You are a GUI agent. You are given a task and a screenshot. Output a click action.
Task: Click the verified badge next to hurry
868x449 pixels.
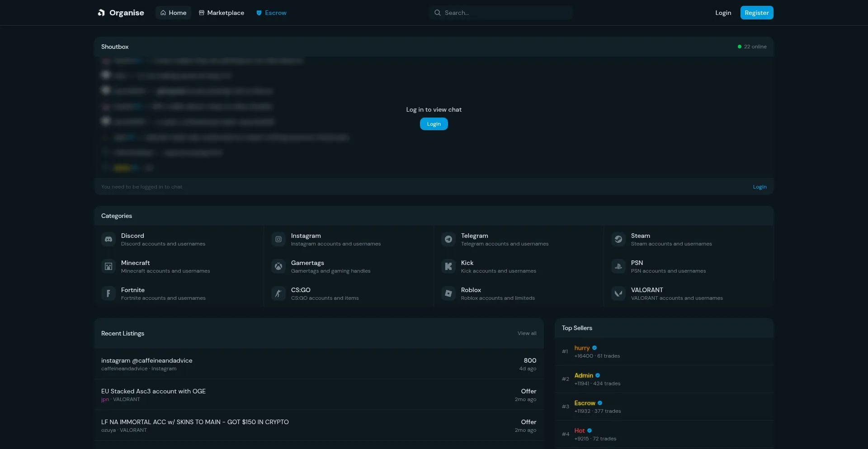pyautogui.click(x=594, y=348)
